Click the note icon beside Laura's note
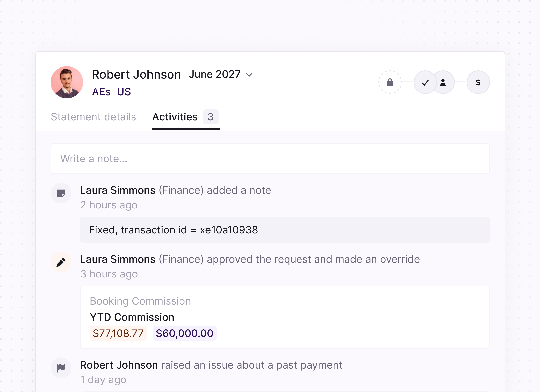Viewport: 540px width, 392px height. [61, 193]
